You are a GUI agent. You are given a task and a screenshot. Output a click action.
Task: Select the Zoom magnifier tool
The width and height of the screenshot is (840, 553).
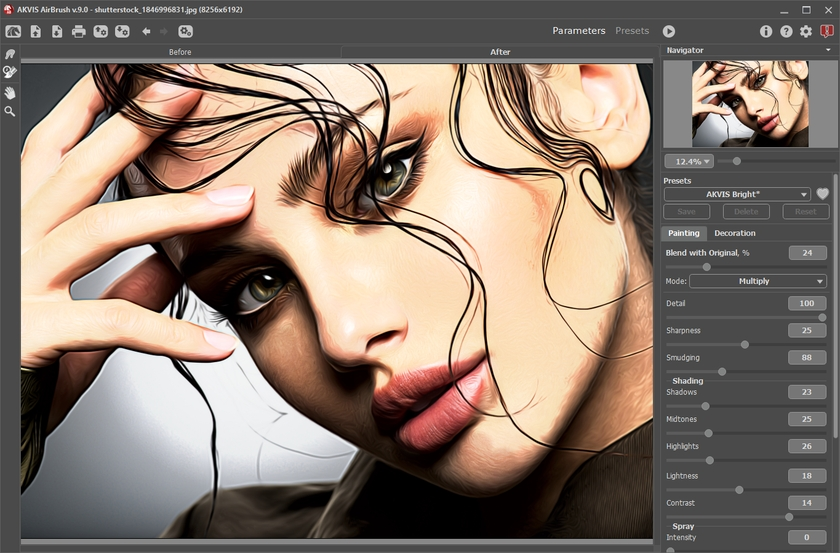coord(10,111)
